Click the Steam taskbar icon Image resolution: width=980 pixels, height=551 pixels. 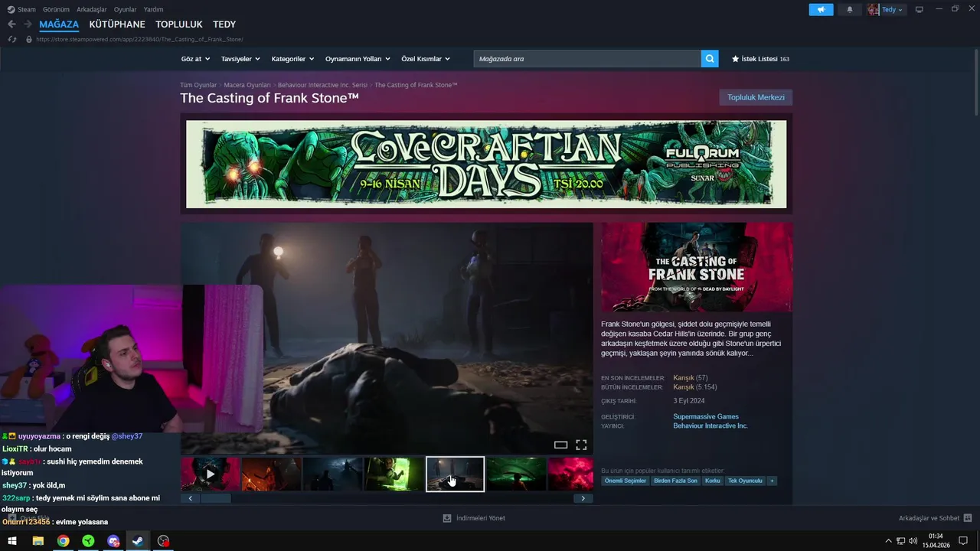pos(138,541)
